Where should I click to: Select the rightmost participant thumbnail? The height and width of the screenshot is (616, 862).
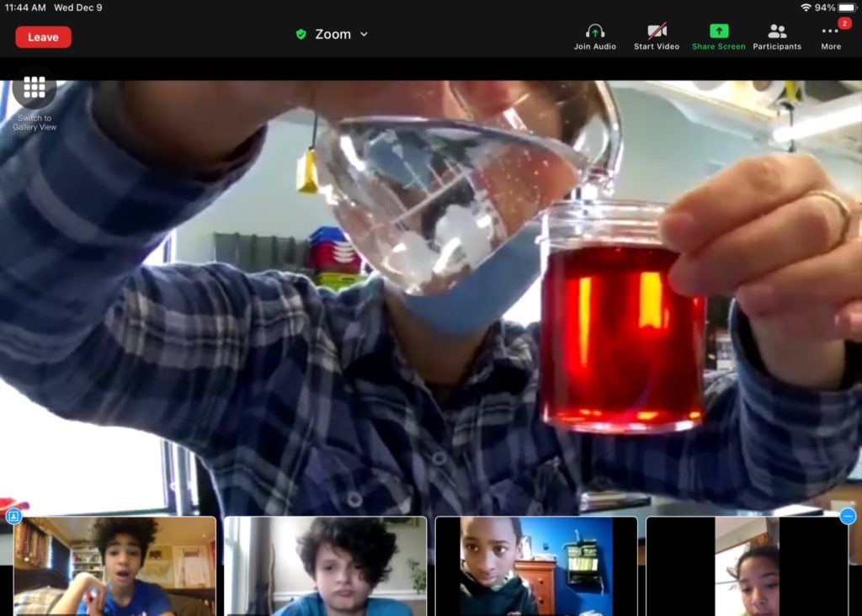(x=747, y=566)
